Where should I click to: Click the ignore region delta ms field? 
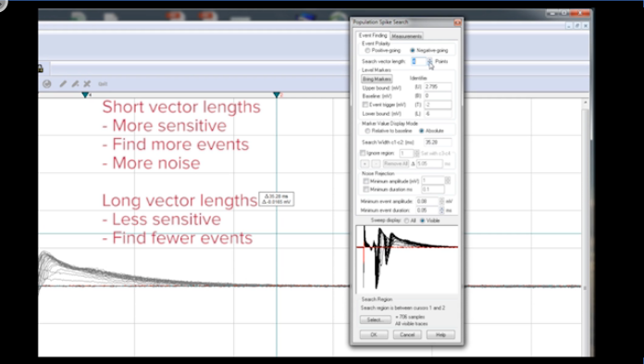[429, 164]
